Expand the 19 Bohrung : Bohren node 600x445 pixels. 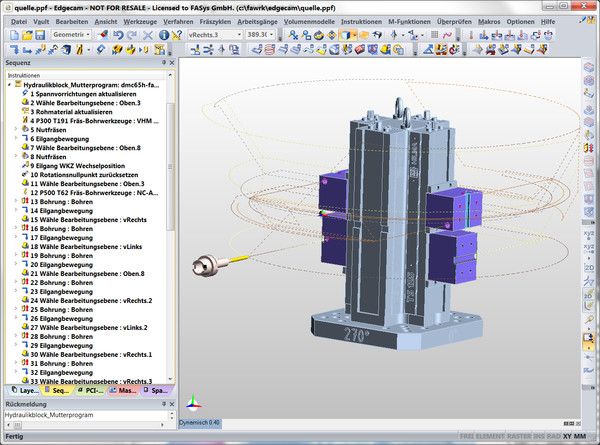pos(16,255)
